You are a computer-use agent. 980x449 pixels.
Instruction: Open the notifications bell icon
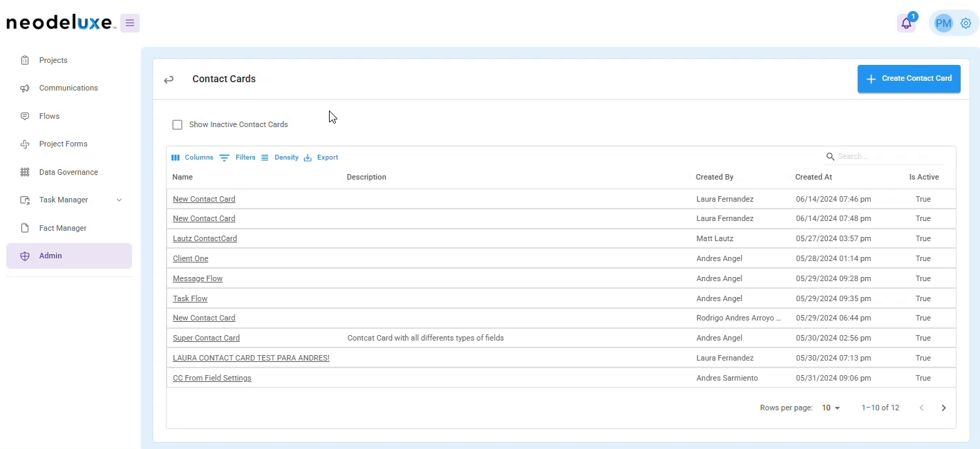point(907,23)
